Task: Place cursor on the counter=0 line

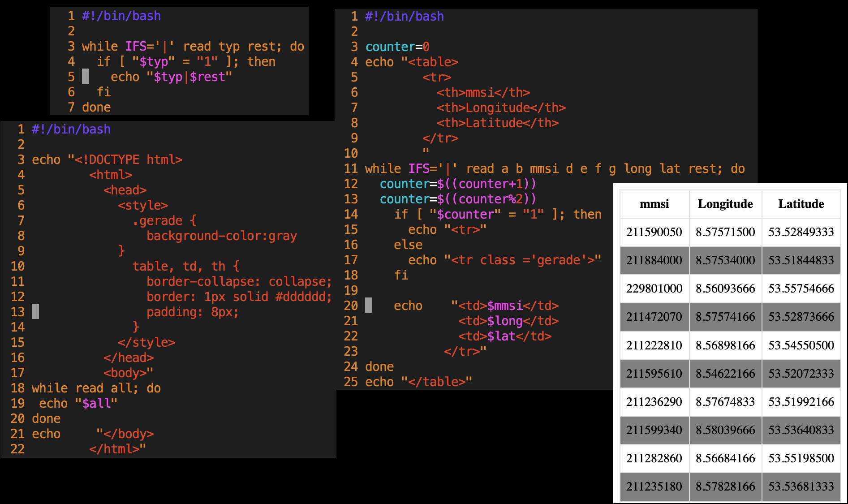Action: pyautogui.click(x=397, y=47)
